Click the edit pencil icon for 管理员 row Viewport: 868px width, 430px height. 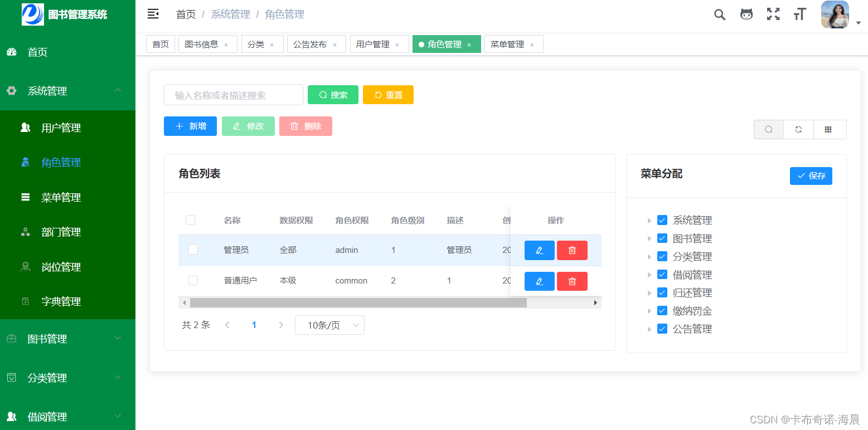point(539,250)
